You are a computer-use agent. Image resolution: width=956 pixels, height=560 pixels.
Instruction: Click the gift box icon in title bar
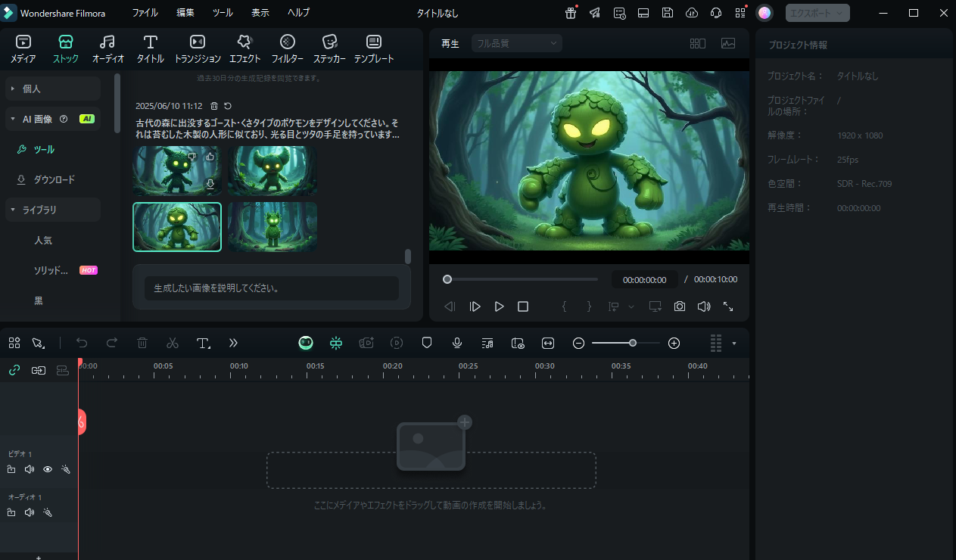point(571,13)
